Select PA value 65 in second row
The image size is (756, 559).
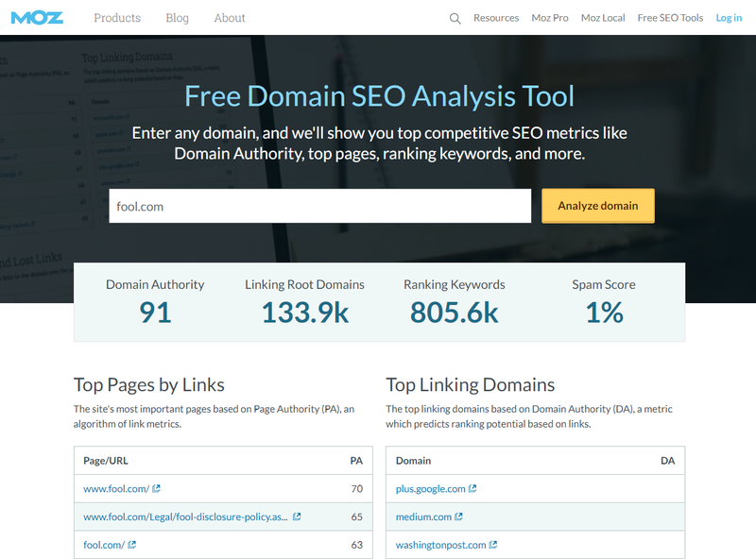click(357, 517)
